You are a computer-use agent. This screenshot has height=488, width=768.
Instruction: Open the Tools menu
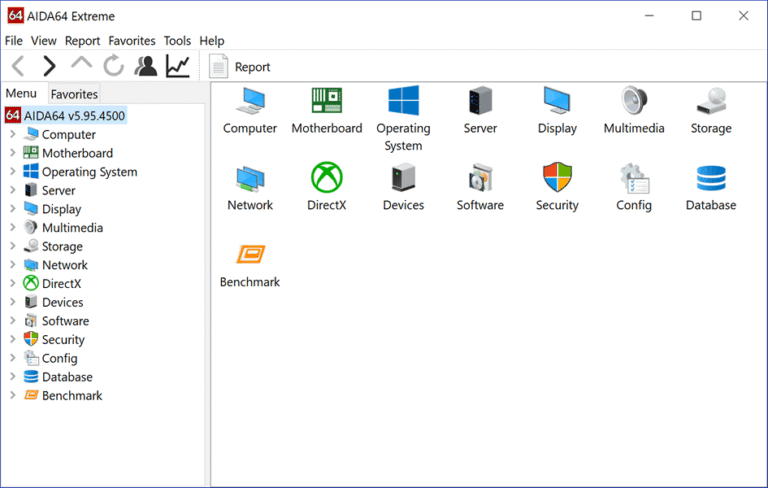177,41
